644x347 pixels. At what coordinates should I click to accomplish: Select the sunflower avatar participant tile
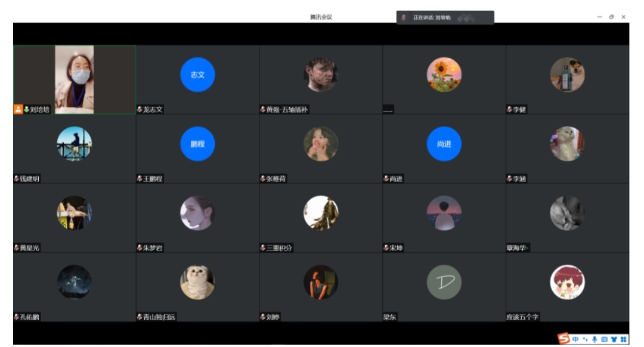point(444,75)
